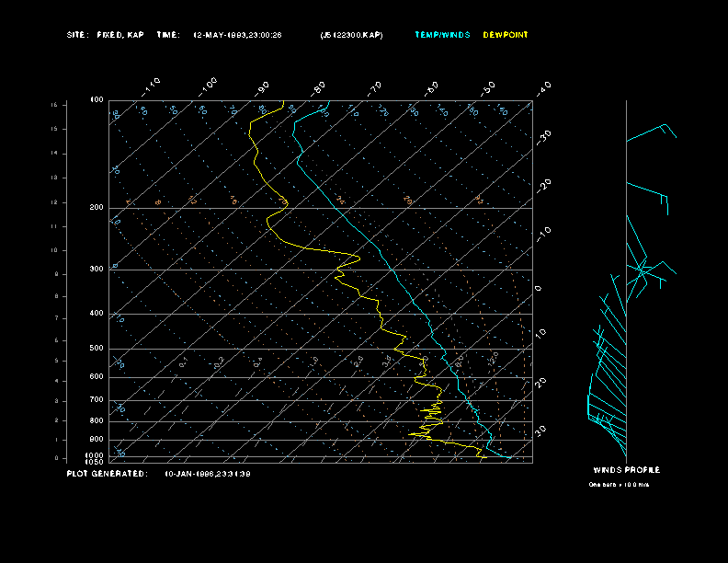Click the 600 pressure level label

click(x=97, y=377)
